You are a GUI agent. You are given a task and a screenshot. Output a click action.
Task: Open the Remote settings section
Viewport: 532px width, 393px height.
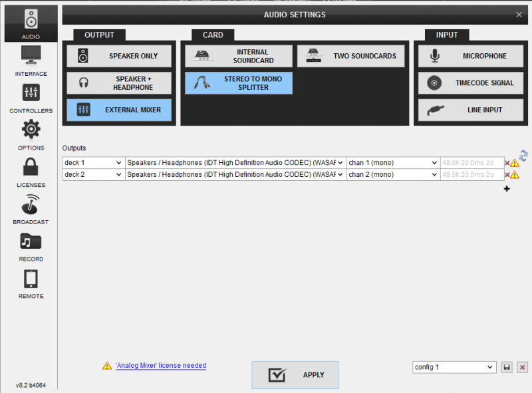pos(31,284)
